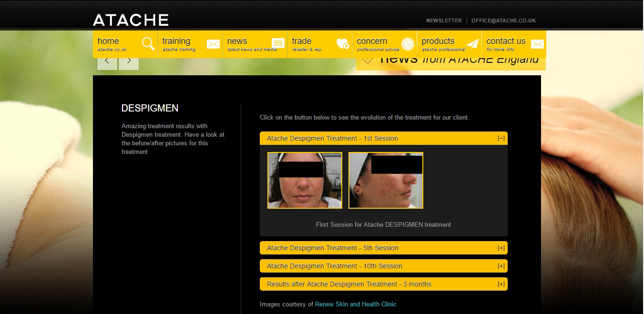The width and height of the screenshot is (644, 314).
Task: Open the products menu item
Action: click(449, 44)
